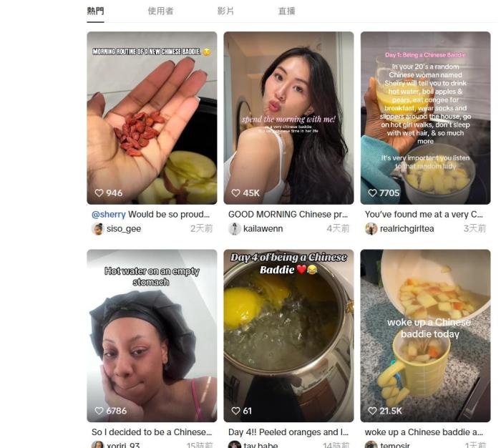
Task: Click the heart icon showing 7705 likes
Action: tap(372, 193)
